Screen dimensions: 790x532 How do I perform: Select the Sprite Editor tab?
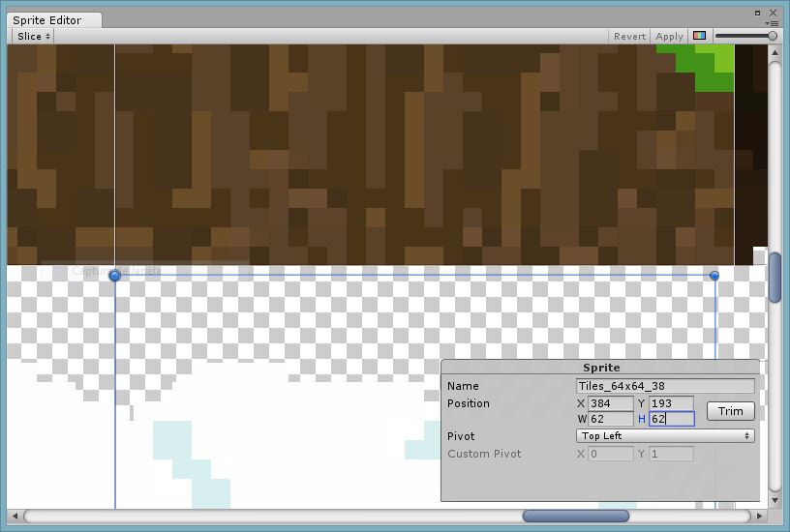pos(46,20)
